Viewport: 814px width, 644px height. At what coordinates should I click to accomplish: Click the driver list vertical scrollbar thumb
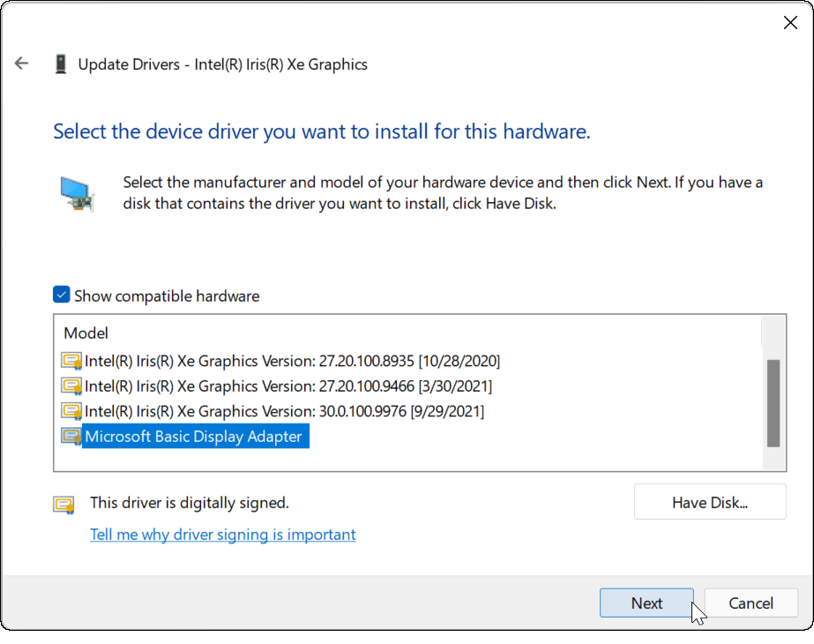pyautogui.click(x=773, y=403)
